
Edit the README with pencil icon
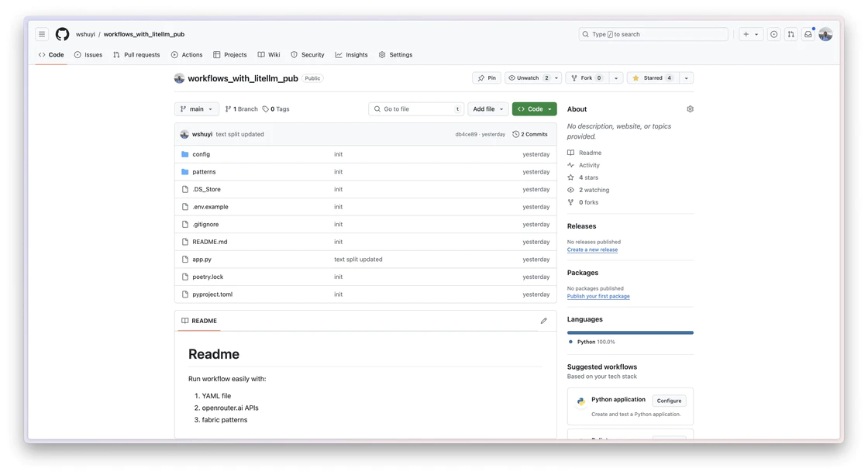543,321
